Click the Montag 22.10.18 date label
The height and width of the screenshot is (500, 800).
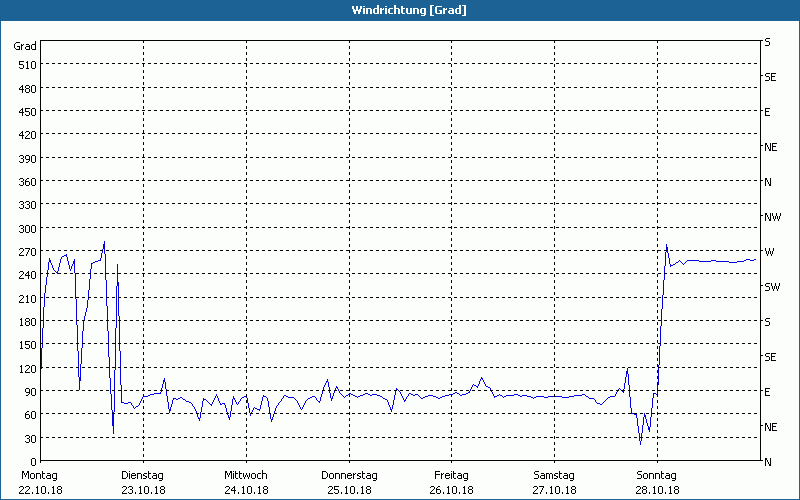[39, 482]
